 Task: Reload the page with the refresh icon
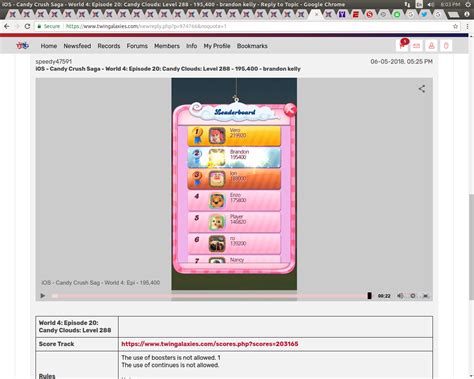pyautogui.click(x=27, y=26)
